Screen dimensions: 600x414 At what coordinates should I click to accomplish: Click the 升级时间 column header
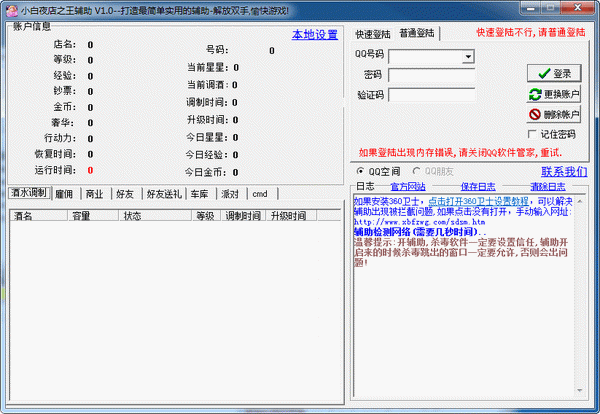[291, 216]
